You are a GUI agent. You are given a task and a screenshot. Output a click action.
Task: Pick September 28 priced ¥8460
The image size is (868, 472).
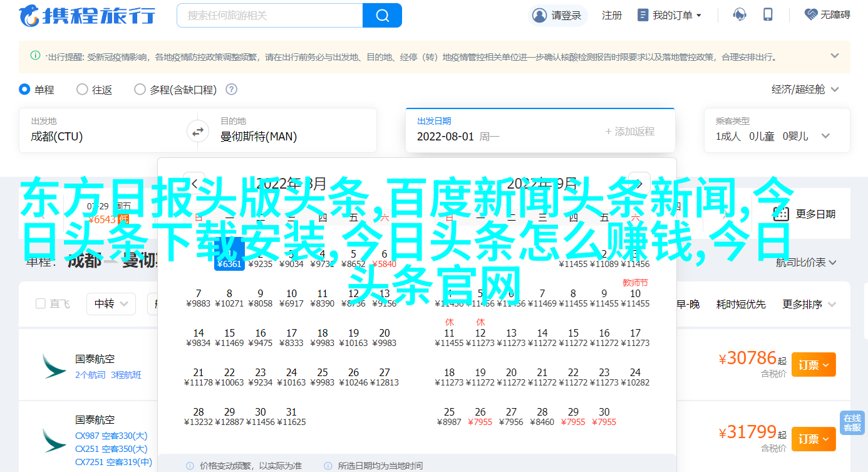pos(542,417)
